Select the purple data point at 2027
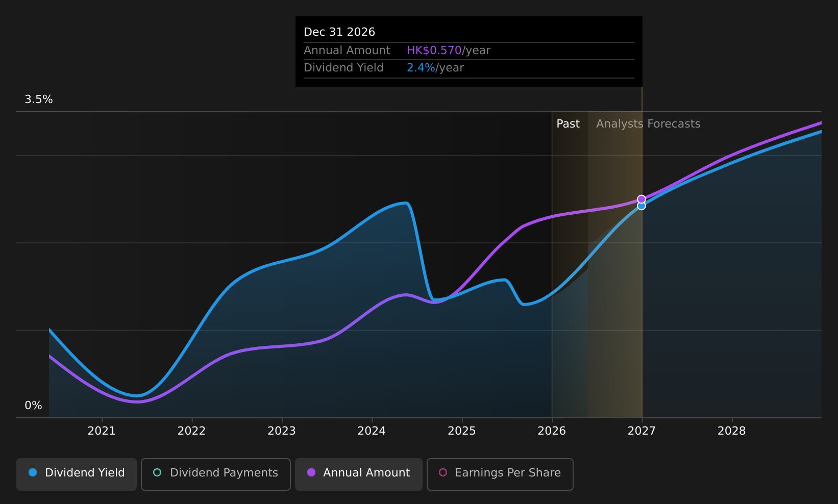The height and width of the screenshot is (504, 838). 642,199
